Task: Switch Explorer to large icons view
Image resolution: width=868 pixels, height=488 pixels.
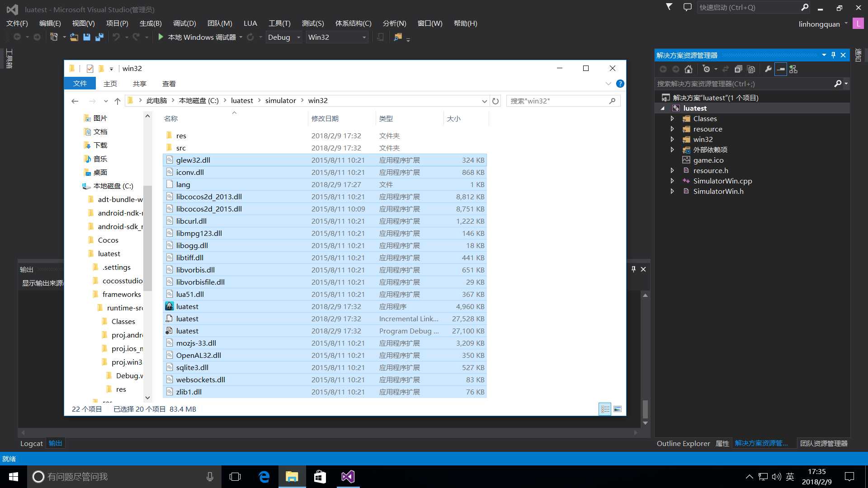Action: pos(618,409)
